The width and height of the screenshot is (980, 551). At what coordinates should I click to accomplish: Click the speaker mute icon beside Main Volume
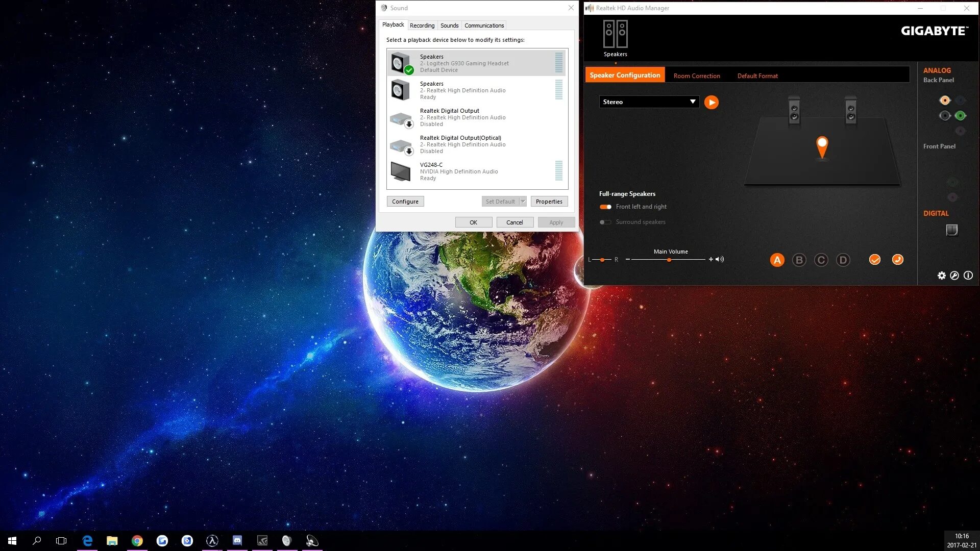pyautogui.click(x=720, y=259)
